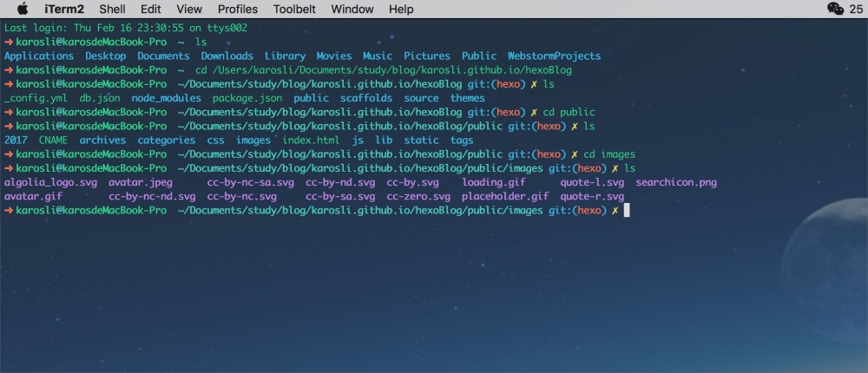Open the Help menu
The image size is (868, 373).
[401, 10]
